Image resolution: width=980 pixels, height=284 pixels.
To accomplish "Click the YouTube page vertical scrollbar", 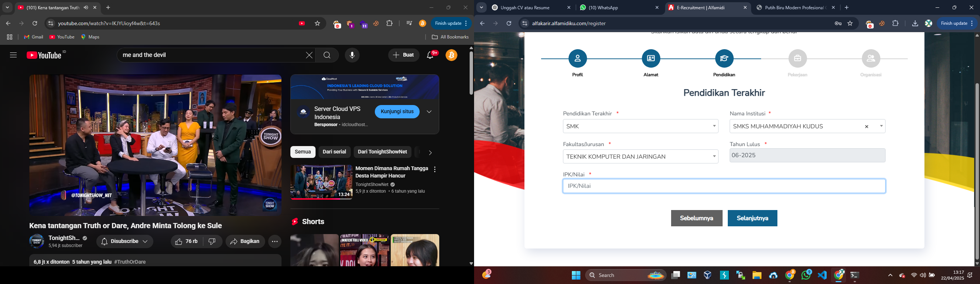I will [471, 73].
